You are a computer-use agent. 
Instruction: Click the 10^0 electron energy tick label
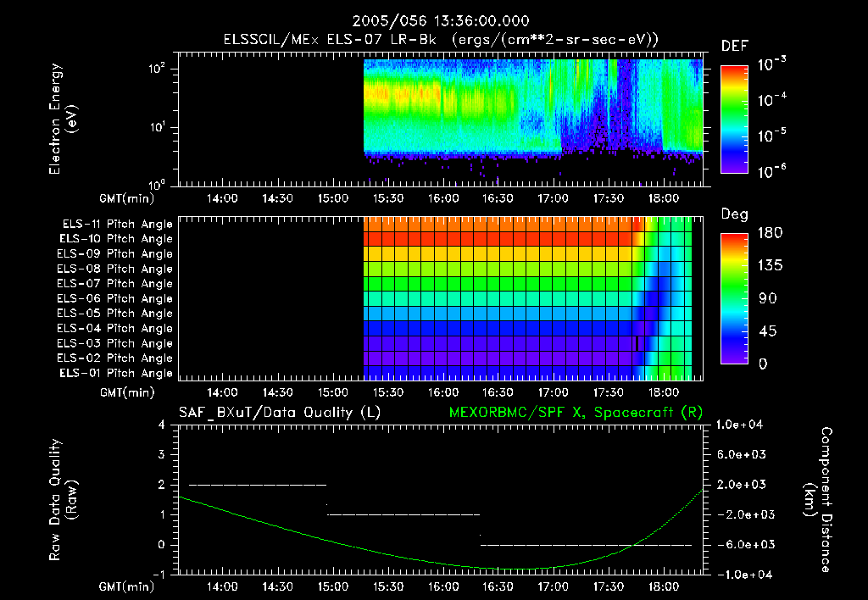click(x=157, y=184)
